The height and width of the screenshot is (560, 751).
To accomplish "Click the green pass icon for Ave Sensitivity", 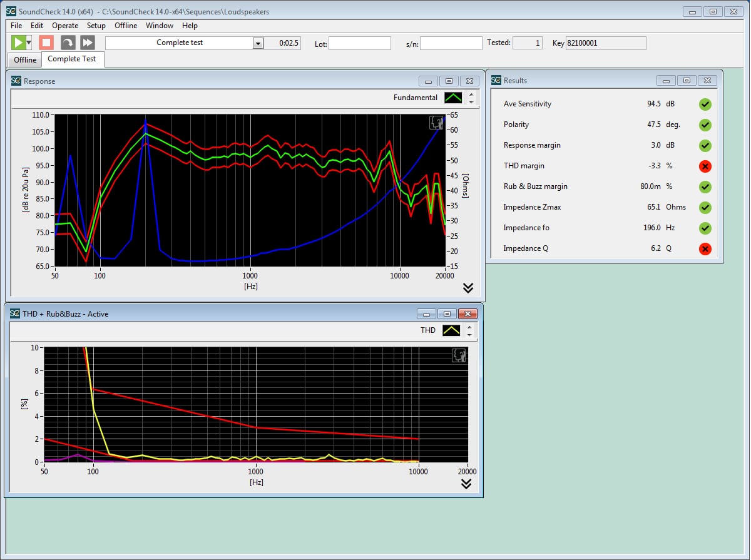I will [705, 104].
